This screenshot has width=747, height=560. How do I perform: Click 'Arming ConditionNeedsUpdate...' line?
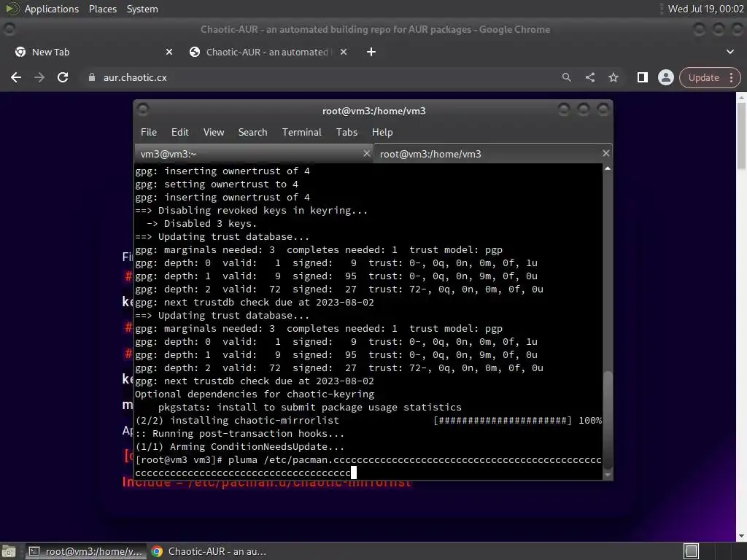coord(239,447)
